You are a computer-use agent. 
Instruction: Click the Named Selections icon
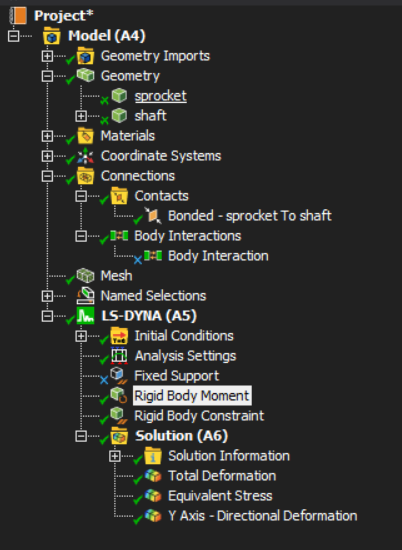pos(85,296)
